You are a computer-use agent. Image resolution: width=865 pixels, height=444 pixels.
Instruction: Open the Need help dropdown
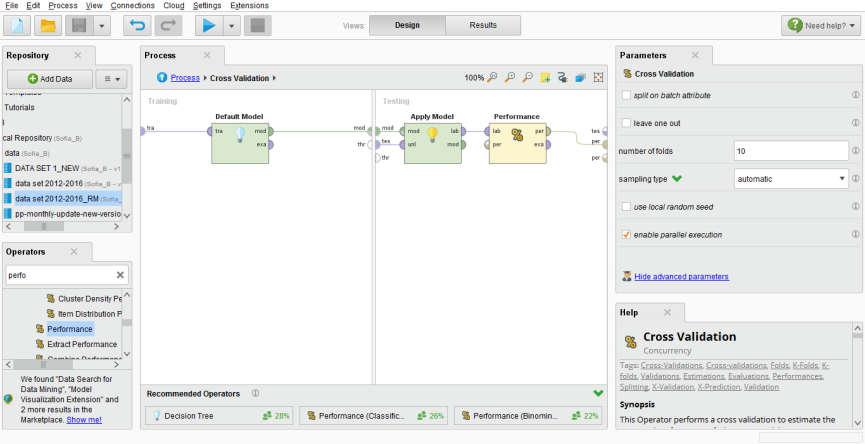coord(821,25)
